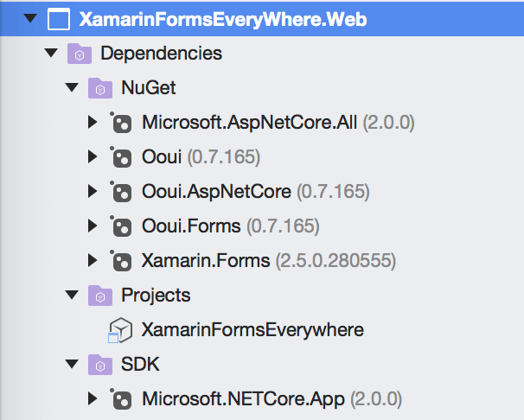Select Ooui.AspNetCore package name

(x=216, y=192)
